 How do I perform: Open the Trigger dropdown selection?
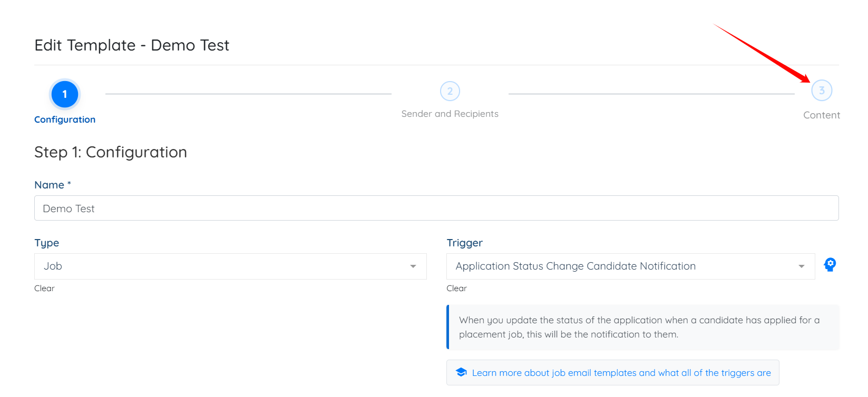point(631,266)
